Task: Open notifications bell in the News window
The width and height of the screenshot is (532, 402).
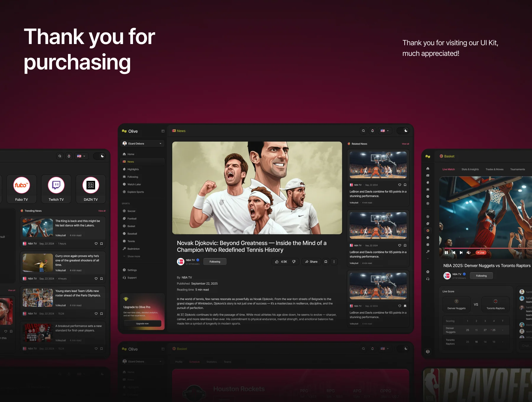Action: [372, 131]
